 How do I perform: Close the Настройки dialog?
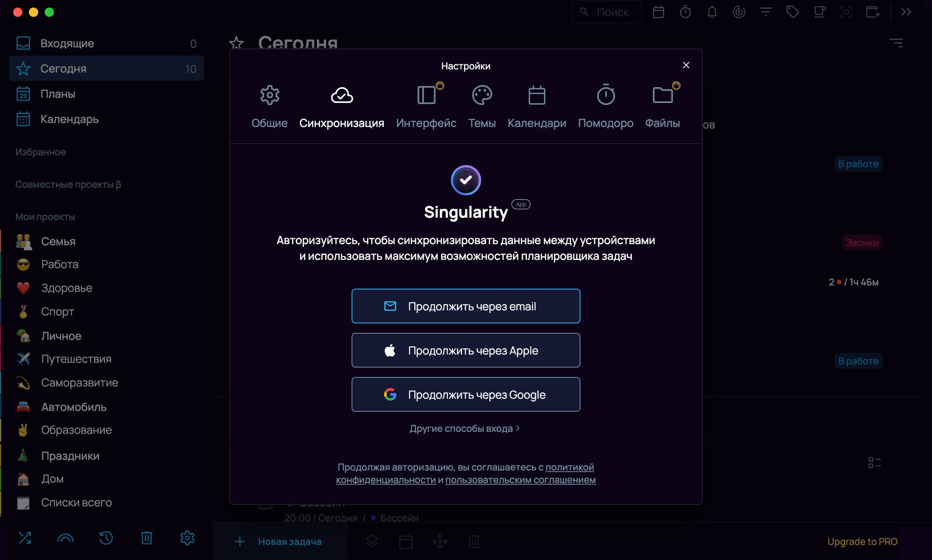pos(686,65)
